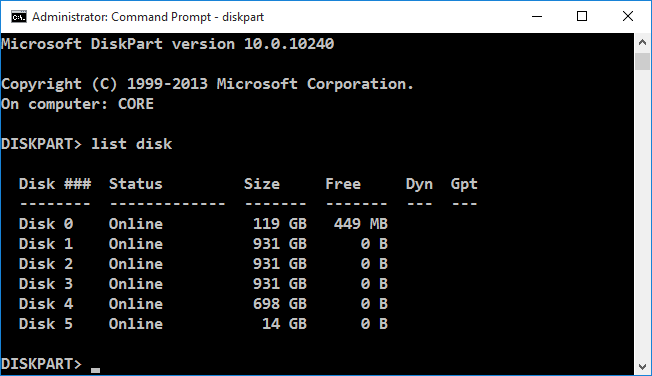Click the 'Disk 0' row text
The width and height of the screenshot is (652, 376).
46,224
